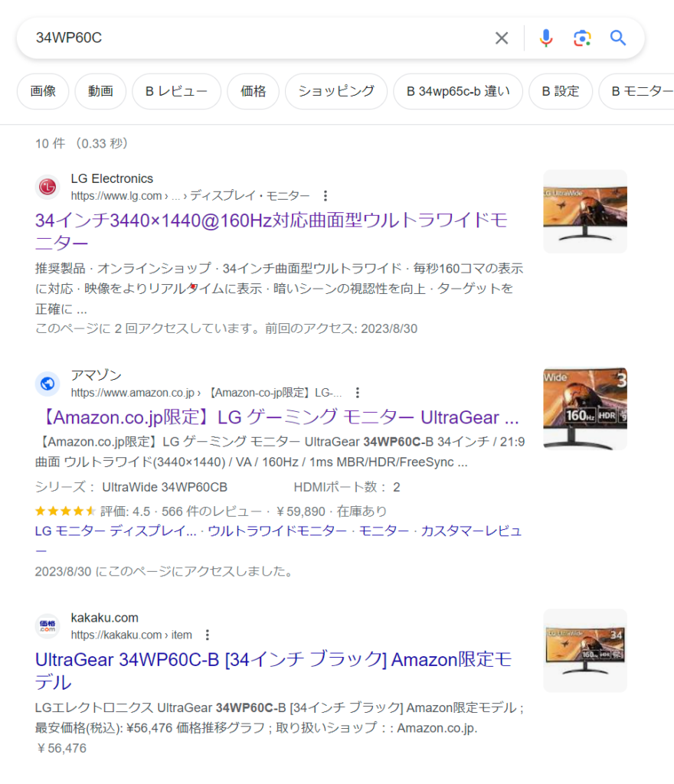Screen dimensions: 674x784
Task: Open more options for LG result
Action: point(326,196)
